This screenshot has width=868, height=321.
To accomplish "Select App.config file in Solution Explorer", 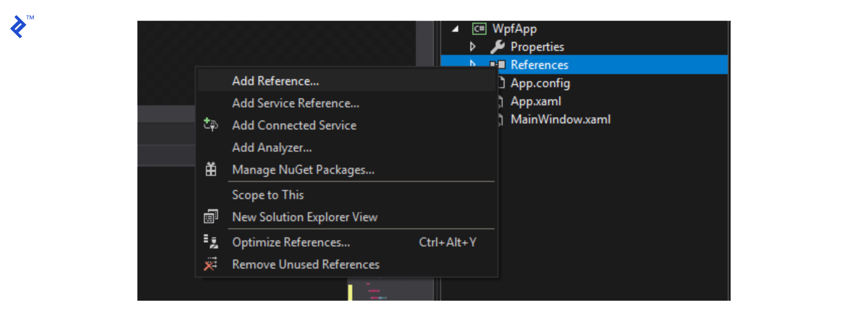I will coord(539,83).
